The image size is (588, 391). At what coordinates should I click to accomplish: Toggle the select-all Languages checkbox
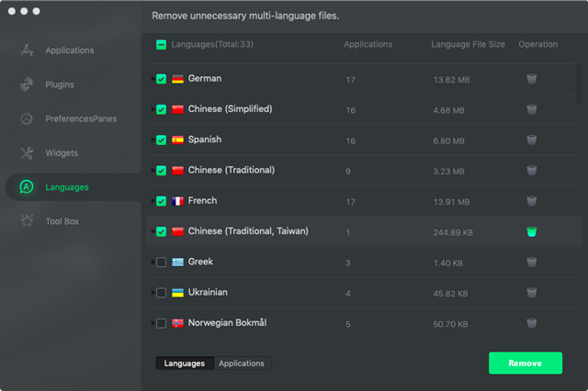[x=162, y=45]
